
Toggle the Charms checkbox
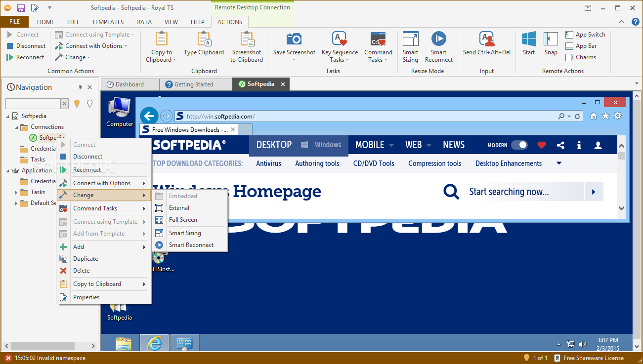(569, 57)
